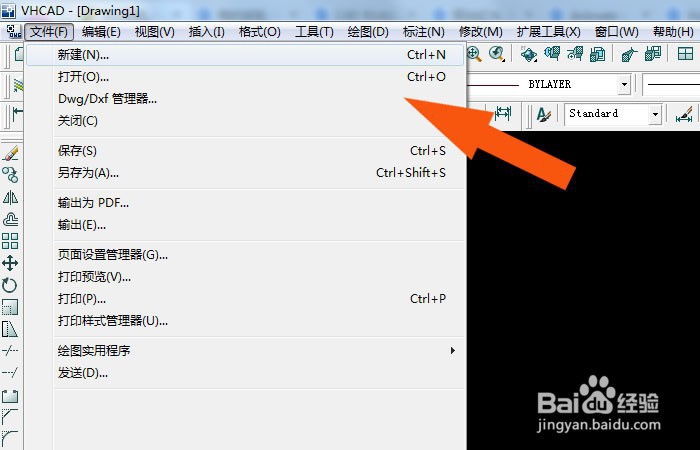Viewport: 700px width, 450px height.
Task: Open the four-pane viewports icon
Action: pos(685,54)
